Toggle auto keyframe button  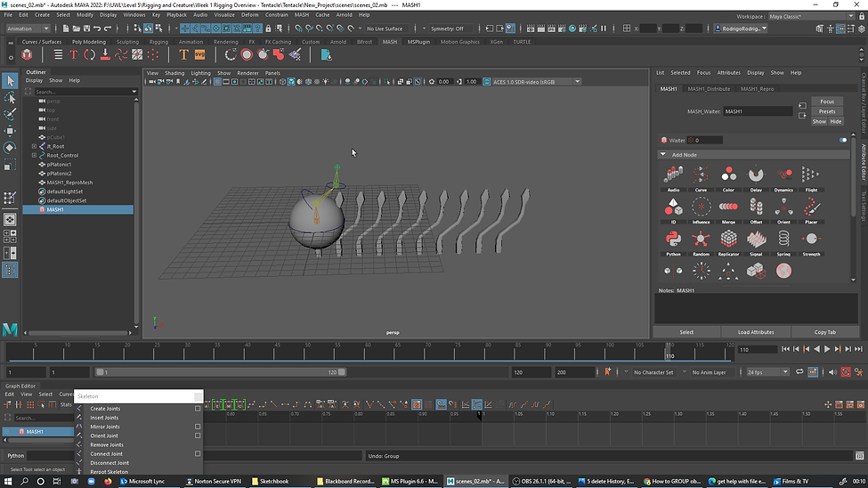(x=846, y=372)
